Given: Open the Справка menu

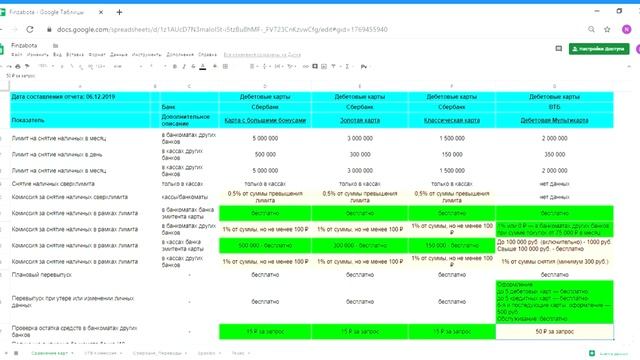Looking at the screenshot, I should click(x=208, y=54).
